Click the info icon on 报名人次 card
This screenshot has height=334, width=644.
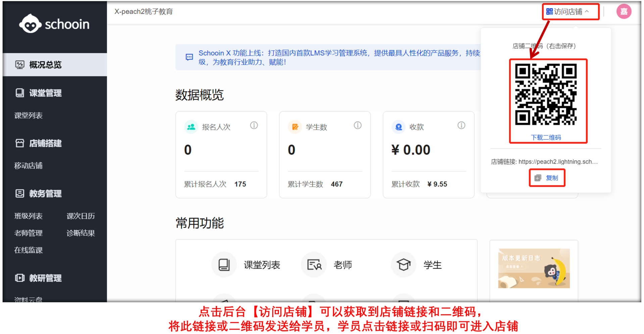[254, 125]
